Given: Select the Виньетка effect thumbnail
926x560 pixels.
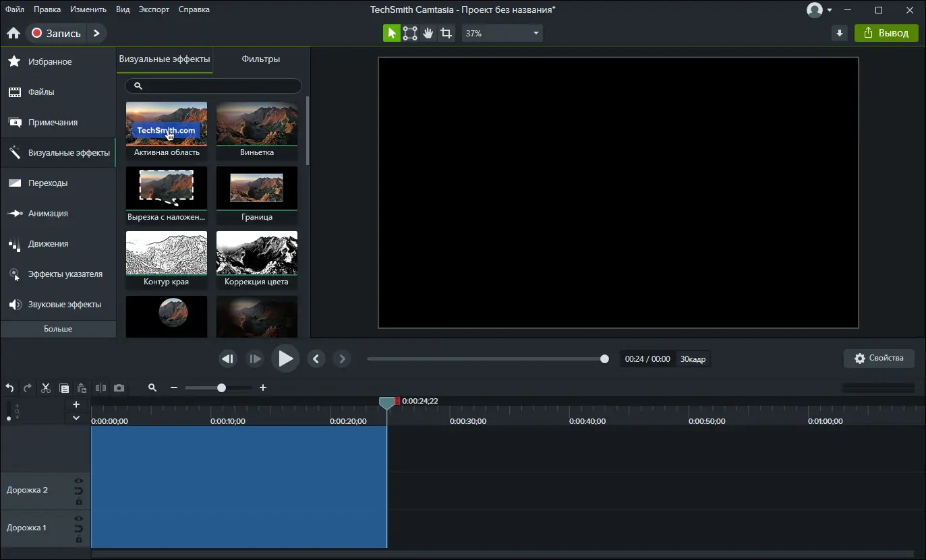Looking at the screenshot, I should pos(256,124).
